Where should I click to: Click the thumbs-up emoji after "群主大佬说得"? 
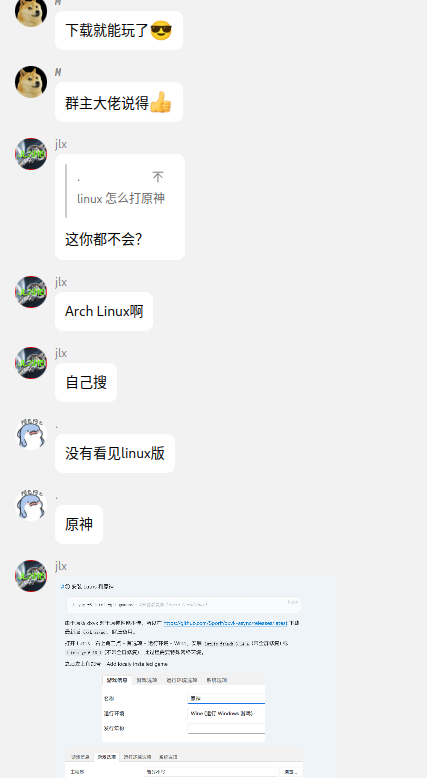[x=160, y=103]
